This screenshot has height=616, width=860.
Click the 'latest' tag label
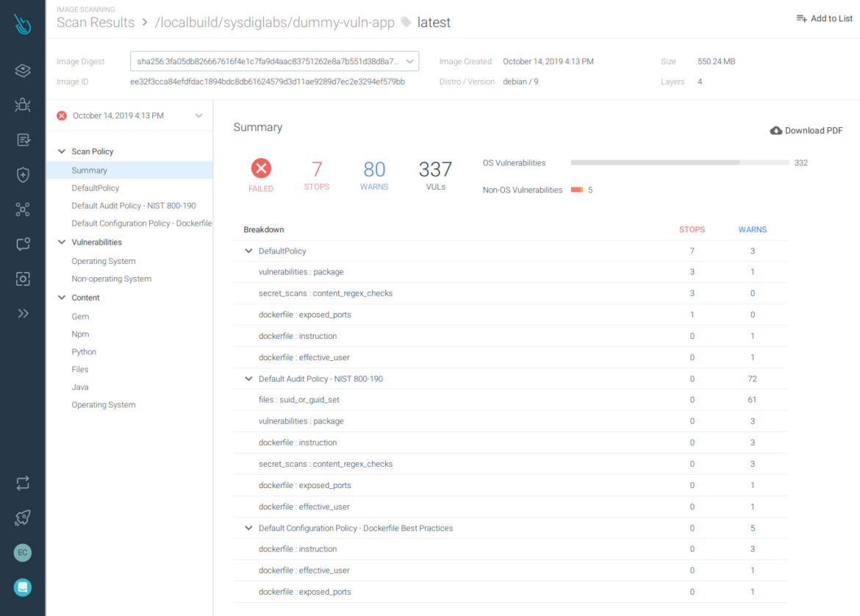[434, 23]
